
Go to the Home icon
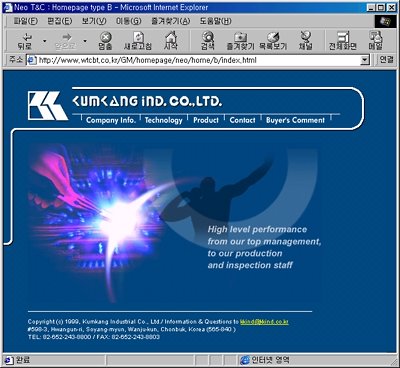click(171, 36)
